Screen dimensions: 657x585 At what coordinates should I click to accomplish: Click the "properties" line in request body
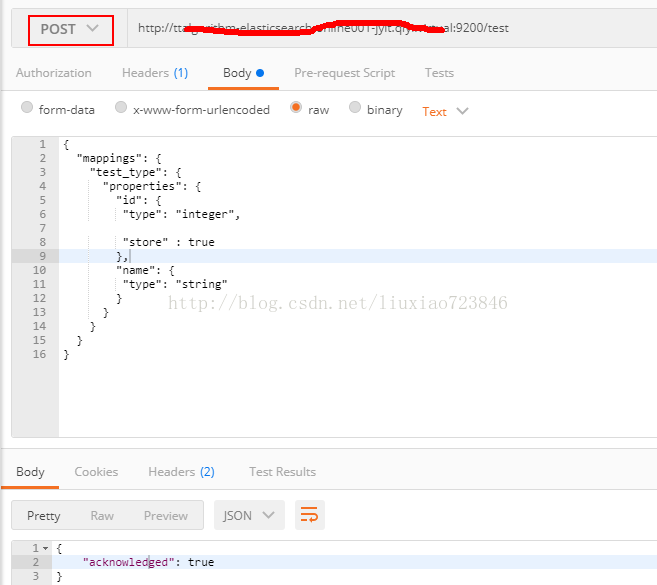pos(152,186)
